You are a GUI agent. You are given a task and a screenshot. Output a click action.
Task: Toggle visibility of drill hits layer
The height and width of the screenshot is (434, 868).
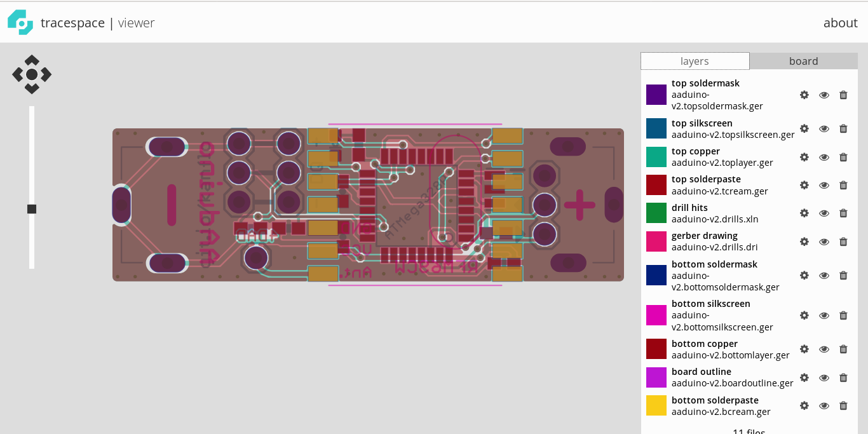point(824,213)
